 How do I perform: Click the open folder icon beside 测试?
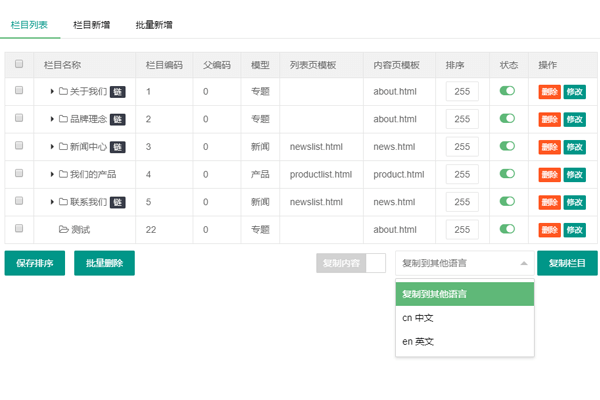point(63,229)
